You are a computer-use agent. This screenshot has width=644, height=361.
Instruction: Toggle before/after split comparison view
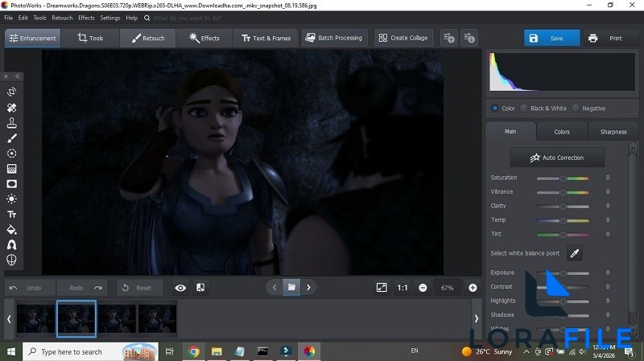coord(200,288)
